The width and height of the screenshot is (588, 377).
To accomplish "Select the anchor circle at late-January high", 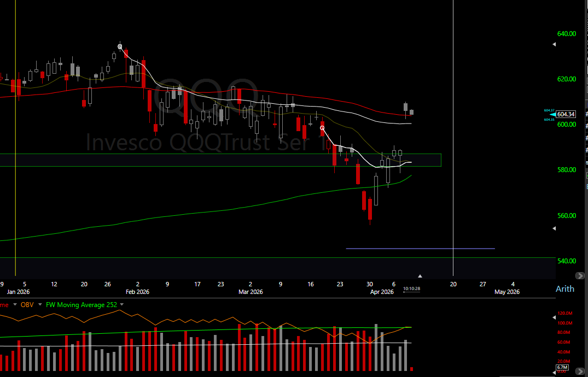I will point(120,47).
